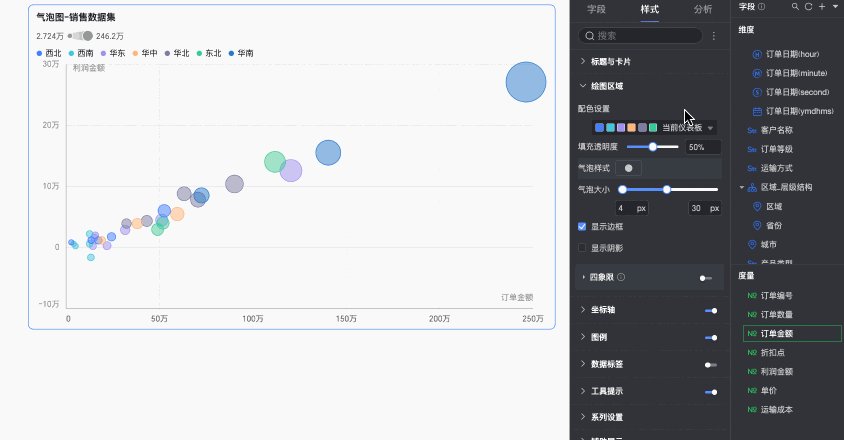The image size is (844, 440).
Task: Click the 搜索 box in the style panel
Action: [x=641, y=36]
